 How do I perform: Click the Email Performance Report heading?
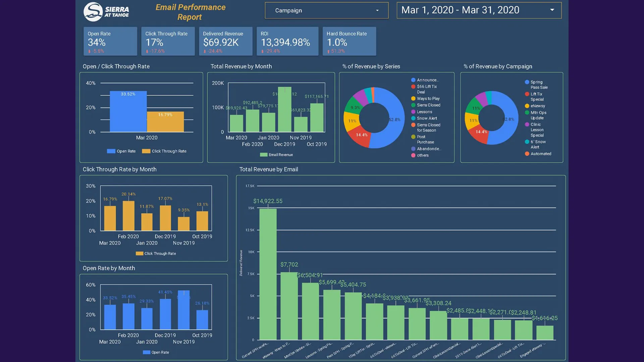(x=190, y=12)
